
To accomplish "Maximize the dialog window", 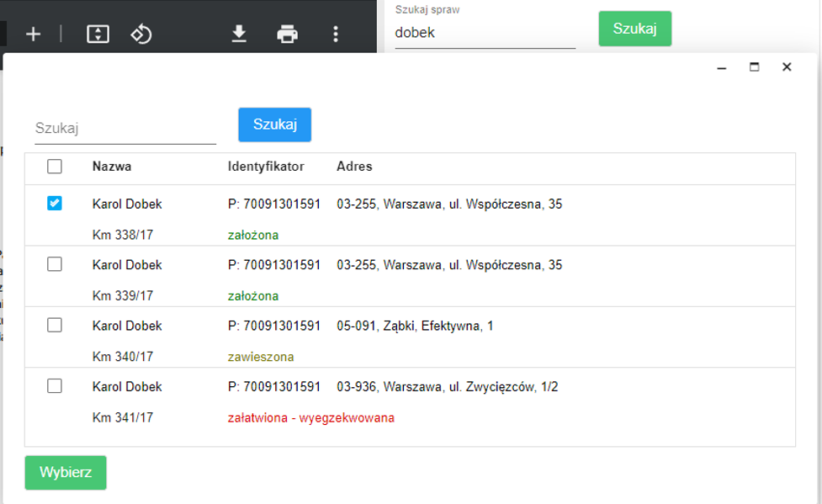I will pyautogui.click(x=755, y=66).
